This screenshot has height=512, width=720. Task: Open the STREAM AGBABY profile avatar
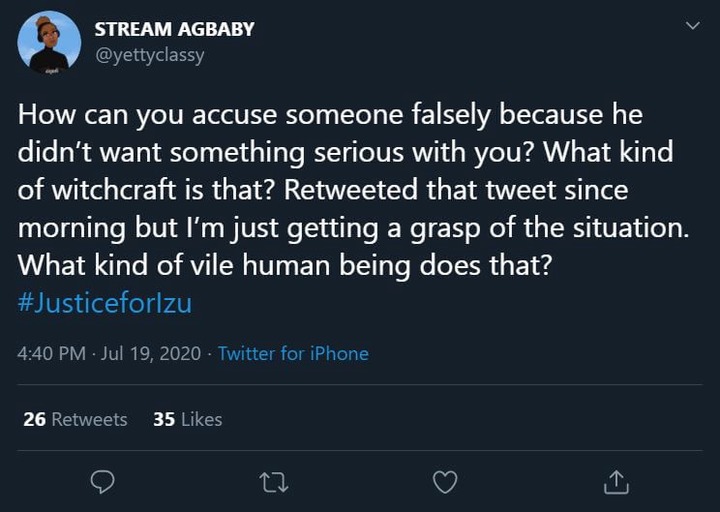click(x=49, y=42)
